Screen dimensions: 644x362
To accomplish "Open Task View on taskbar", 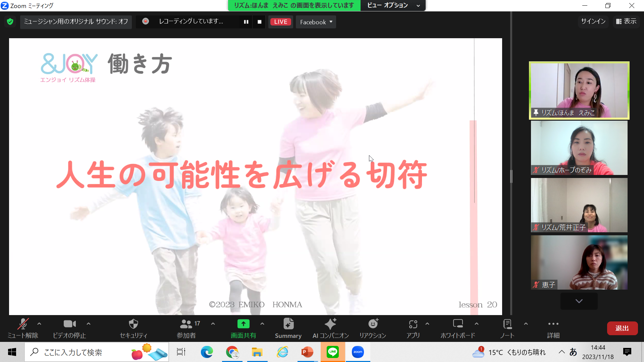I will [181, 352].
